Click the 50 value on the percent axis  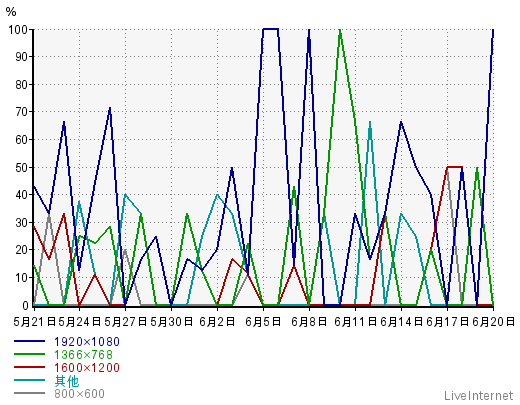tap(21, 167)
